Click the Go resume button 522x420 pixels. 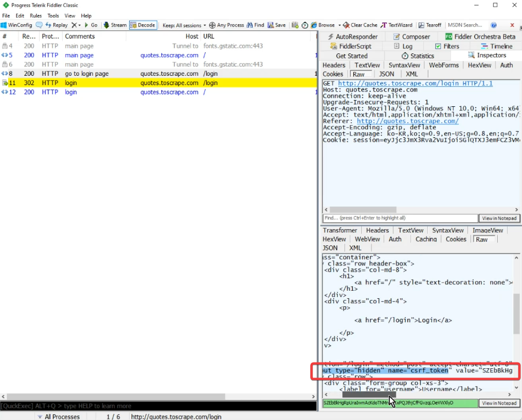[x=91, y=25]
